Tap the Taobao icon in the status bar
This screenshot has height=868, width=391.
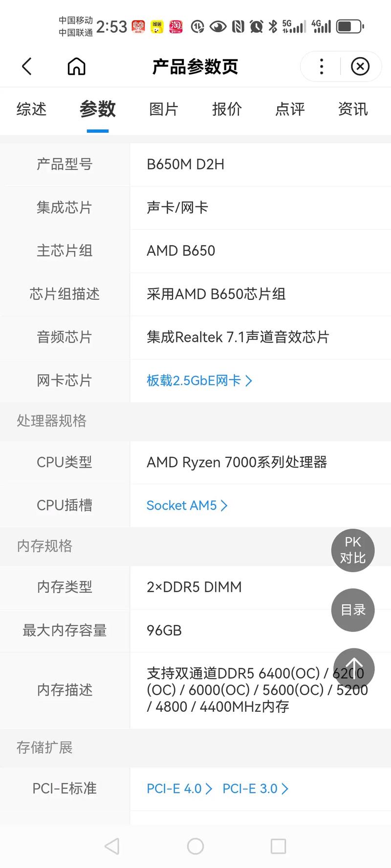pyautogui.click(x=176, y=25)
